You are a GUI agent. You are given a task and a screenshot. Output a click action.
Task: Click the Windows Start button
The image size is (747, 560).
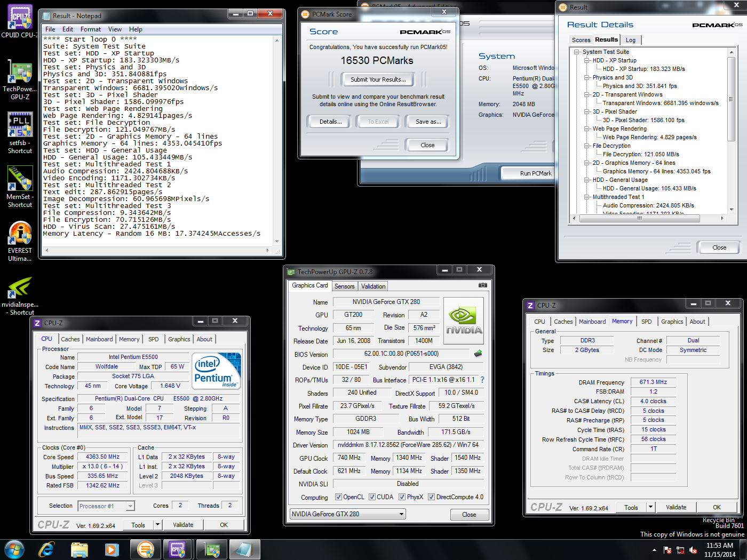(14, 549)
